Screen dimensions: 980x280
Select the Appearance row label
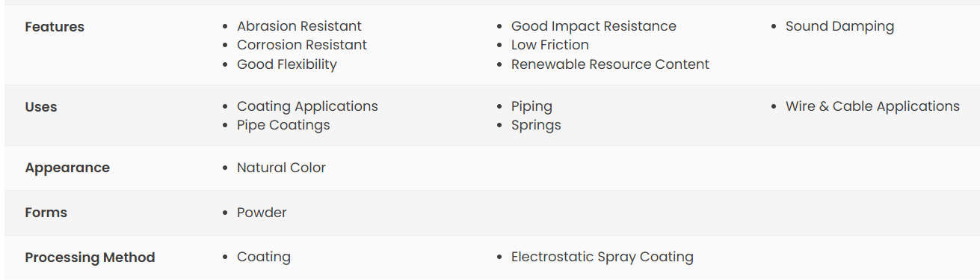click(67, 168)
